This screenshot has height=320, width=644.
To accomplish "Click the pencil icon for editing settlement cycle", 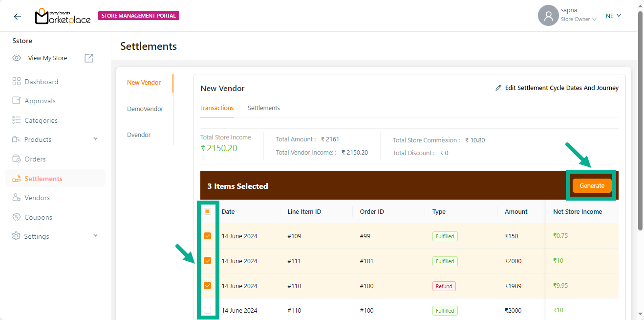I will click(498, 88).
